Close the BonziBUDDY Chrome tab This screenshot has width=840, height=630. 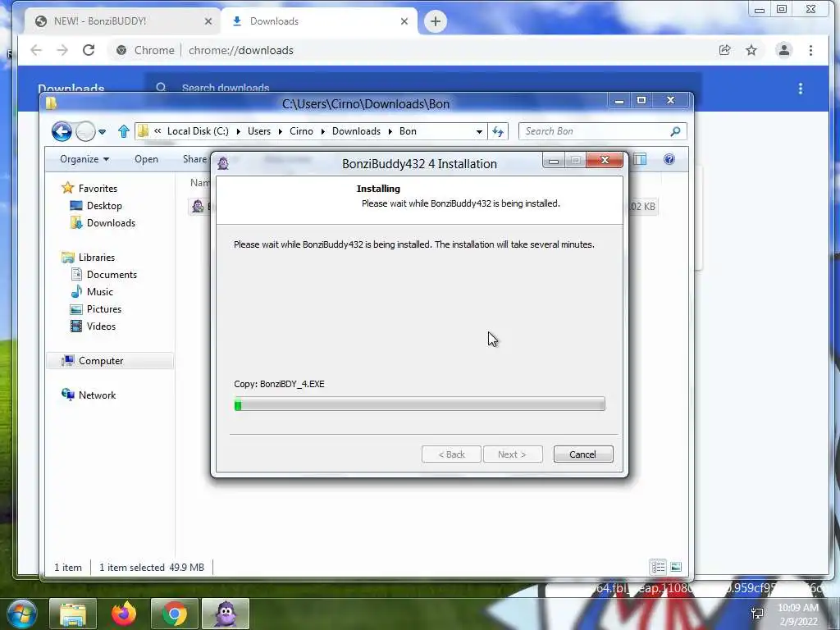(x=208, y=21)
